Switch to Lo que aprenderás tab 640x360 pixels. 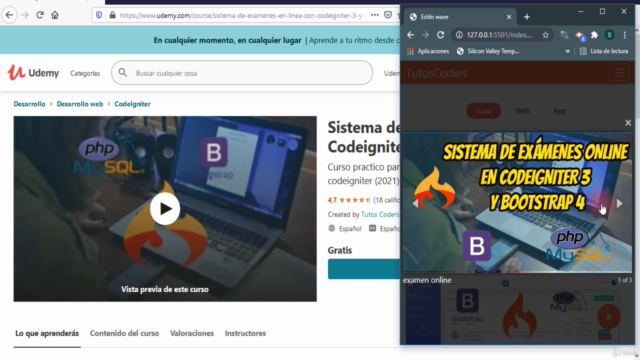pos(47,333)
